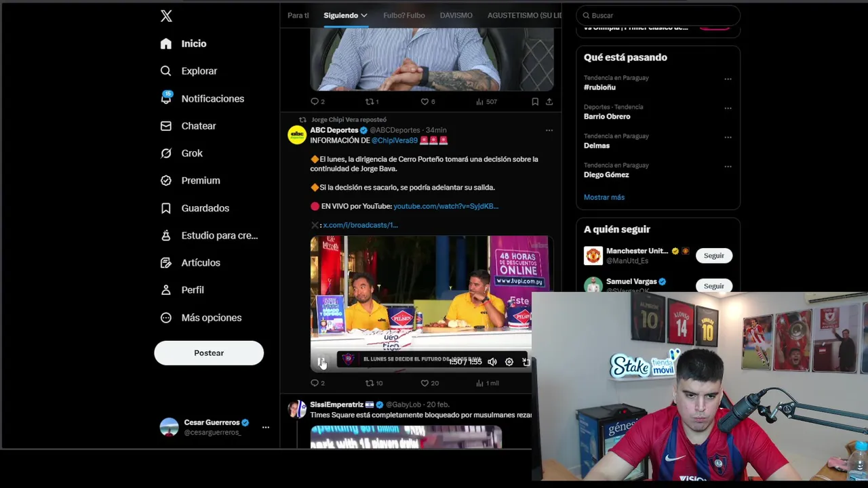Open more options for Diego Gómez trend

point(728,167)
